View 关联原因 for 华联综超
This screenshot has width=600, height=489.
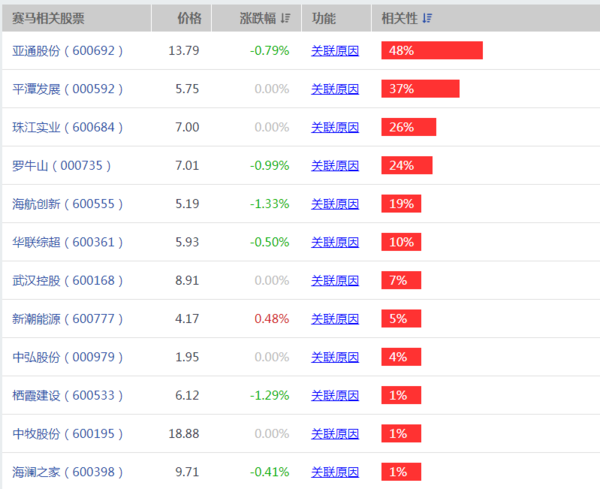335,243
